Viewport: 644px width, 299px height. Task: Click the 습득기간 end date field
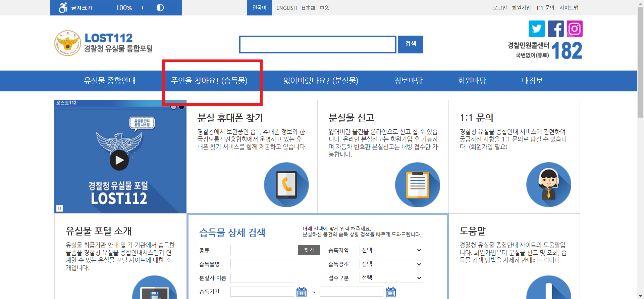coord(352,292)
